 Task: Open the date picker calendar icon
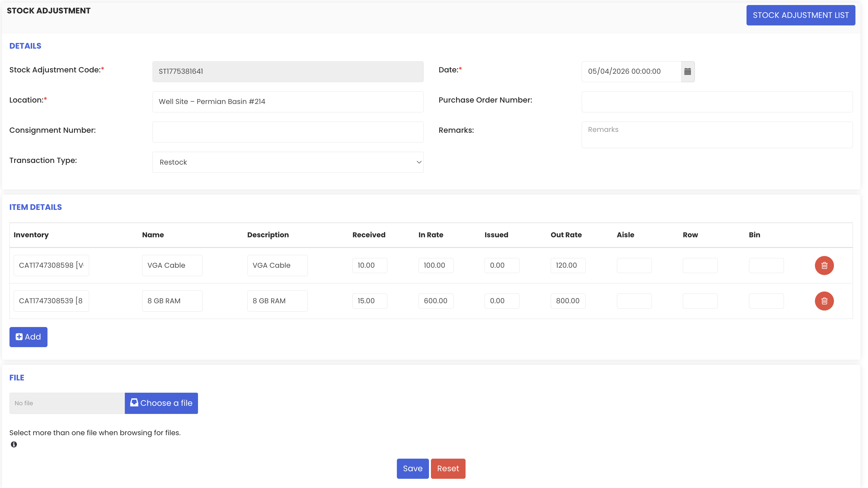point(687,72)
